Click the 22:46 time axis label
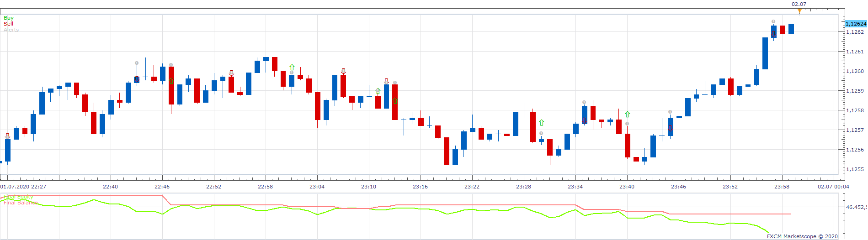 click(x=162, y=187)
